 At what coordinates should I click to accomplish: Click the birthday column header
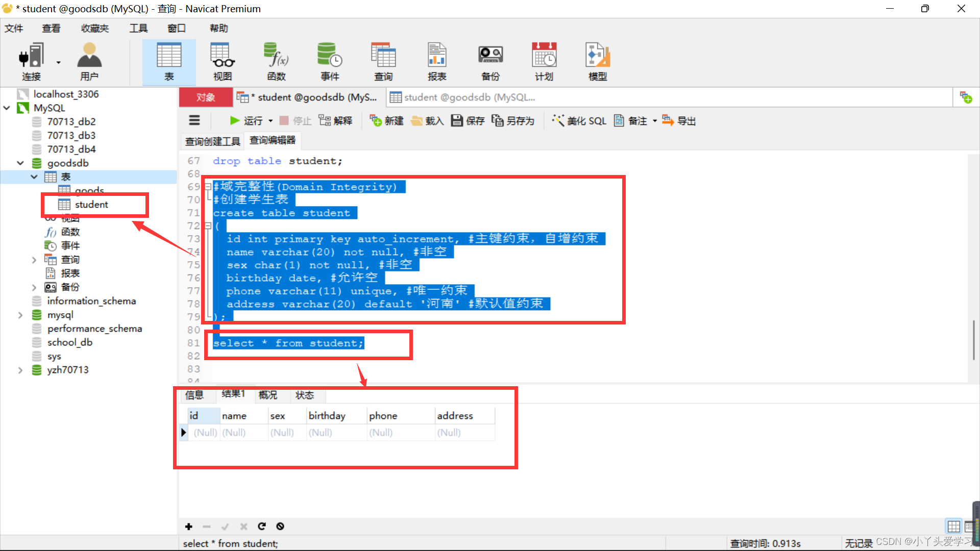336,416
